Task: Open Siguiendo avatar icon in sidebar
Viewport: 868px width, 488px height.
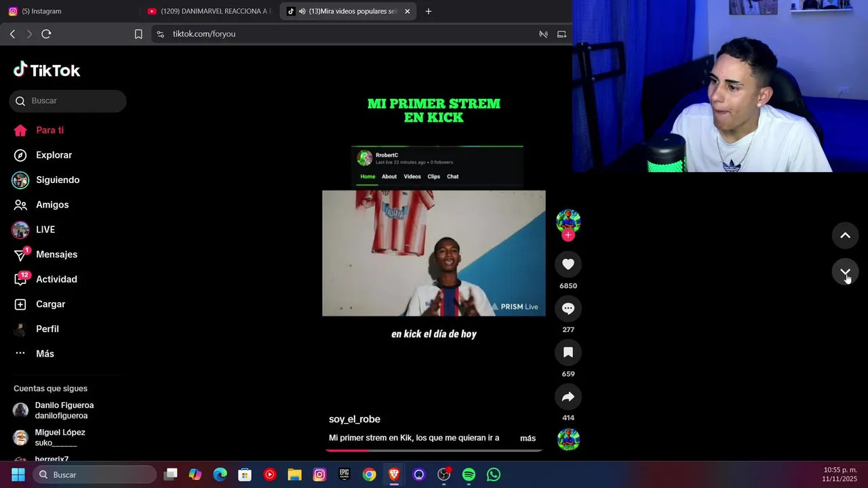Action: point(20,180)
